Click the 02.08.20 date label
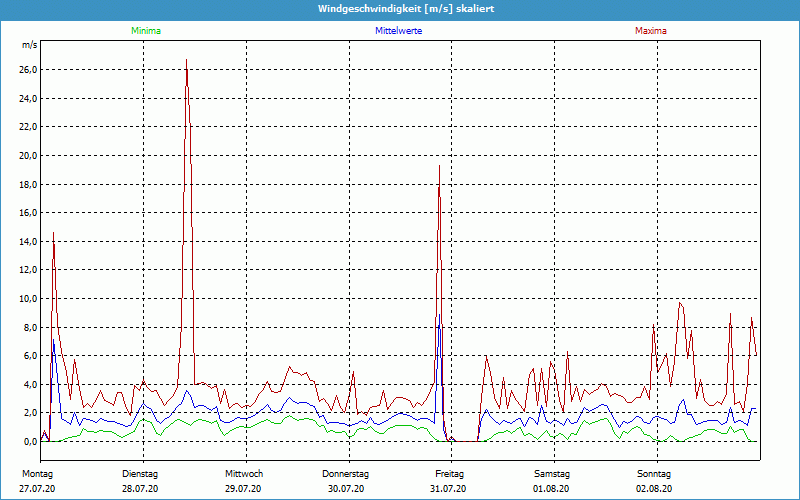The height and width of the screenshot is (500, 800). click(x=654, y=489)
